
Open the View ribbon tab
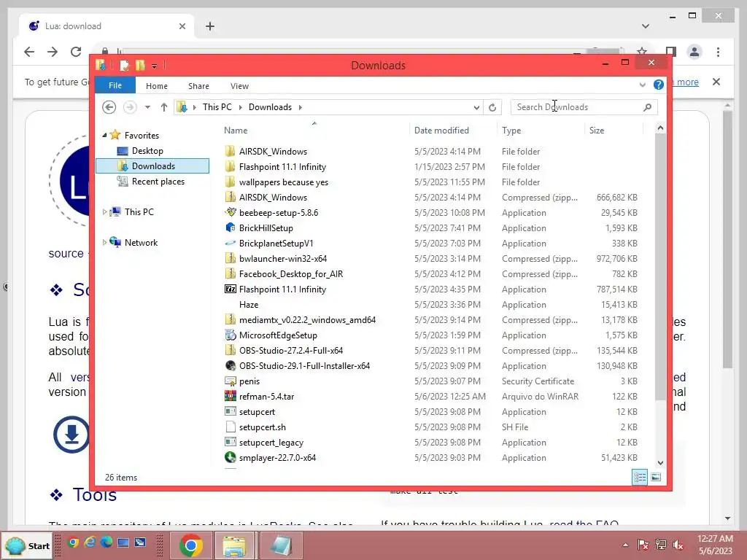239,86
